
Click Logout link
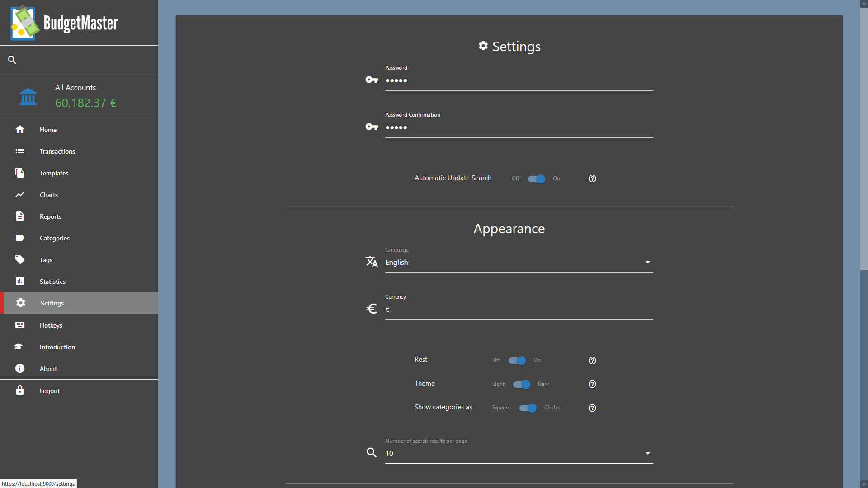tap(79, 391)
